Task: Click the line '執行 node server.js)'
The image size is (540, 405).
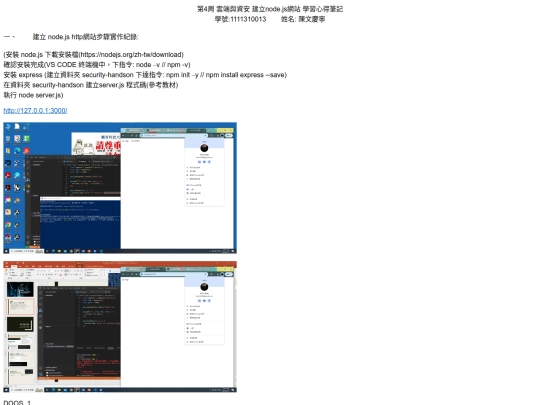Action: coord(33,95)
